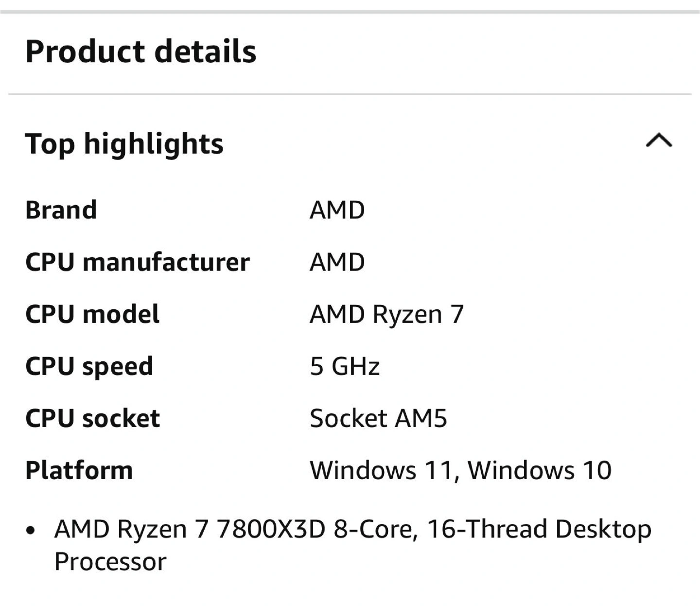Click the word Processor in description
The height and width of the screenshot is (606, 700).
[x=110, y=562]
